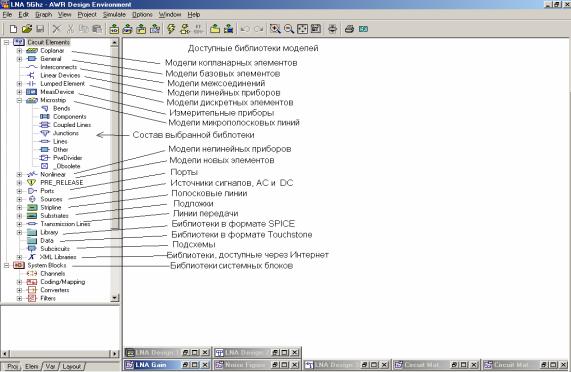Click the yellow folder with up arrow icon
The height and width of the screenshot is (372, 571).
pos(215,29)
